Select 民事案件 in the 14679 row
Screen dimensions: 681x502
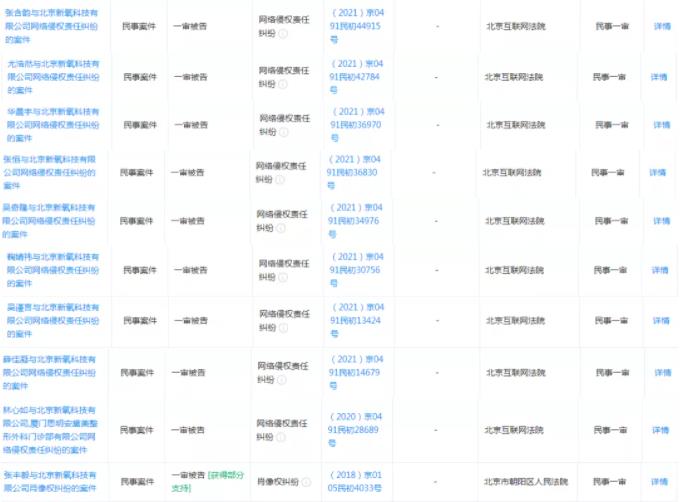coord(137,373)
